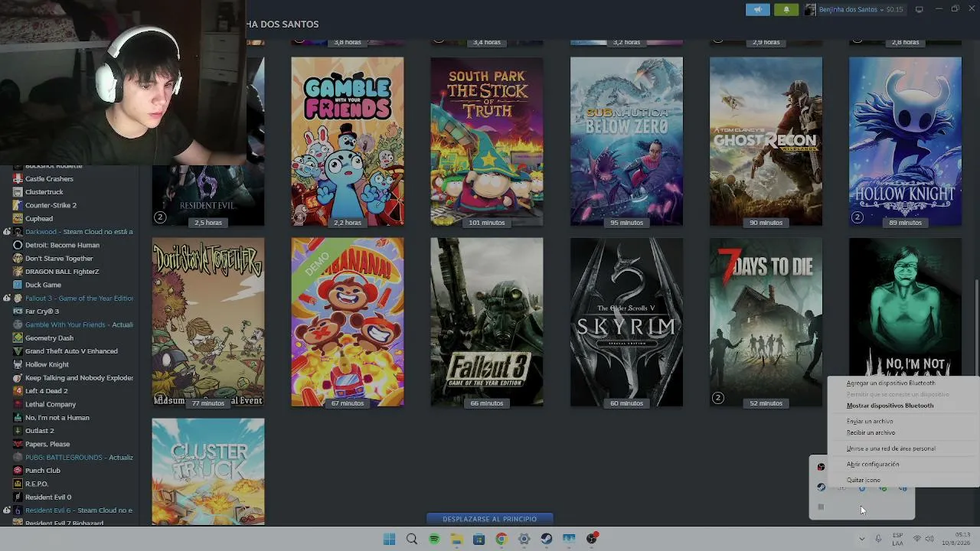The image size is (980, 551).
Task: Open Abrir configuración from the context menu
Action: coord(873,465)
